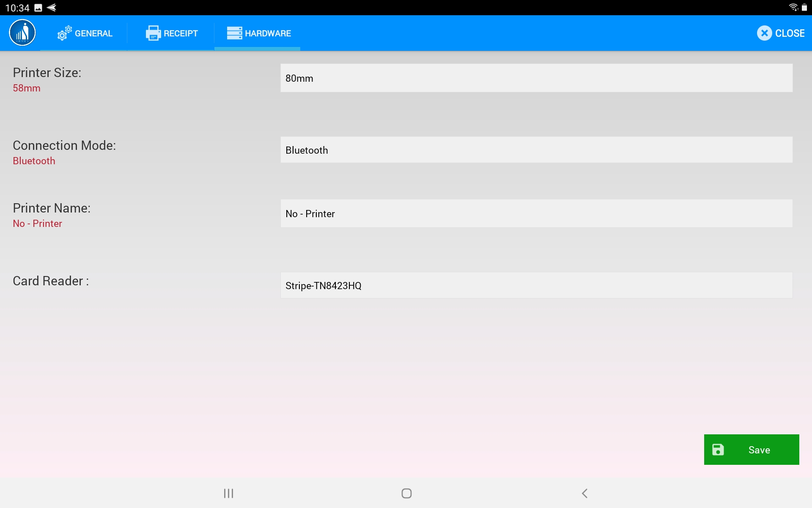The height and width of the screenshot is (508, 812).
Task: Open the Printer Size 80mm dropdown
Action: (x=536, y=78)
